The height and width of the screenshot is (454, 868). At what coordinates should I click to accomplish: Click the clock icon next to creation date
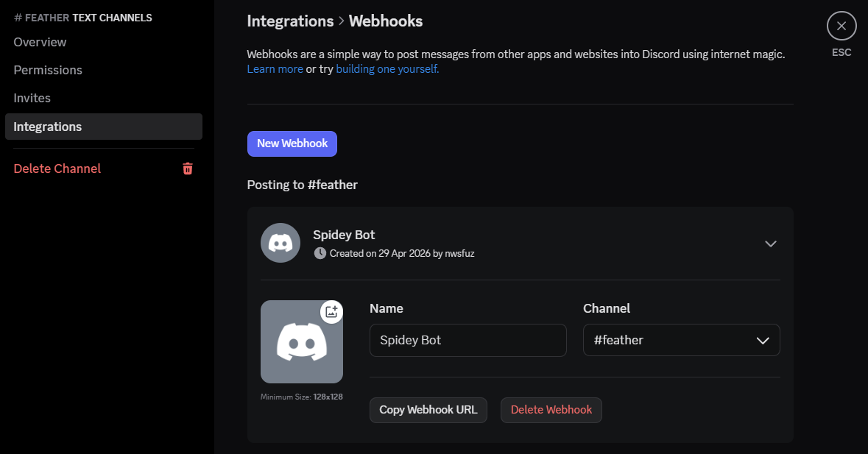[320, 253]
